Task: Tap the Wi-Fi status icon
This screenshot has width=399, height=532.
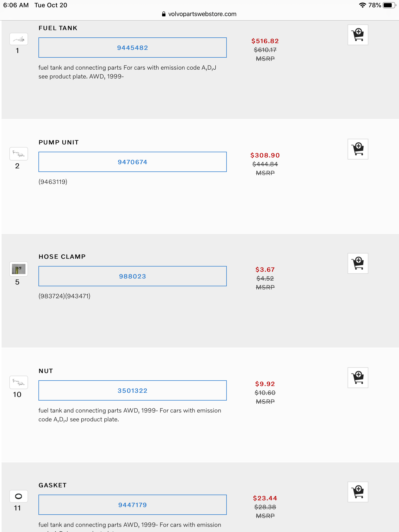Action: pos(362,5)
